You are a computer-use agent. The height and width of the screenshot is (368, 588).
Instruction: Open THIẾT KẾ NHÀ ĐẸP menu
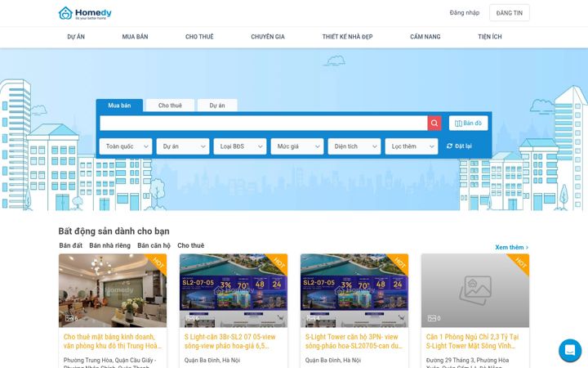point(347,37)
